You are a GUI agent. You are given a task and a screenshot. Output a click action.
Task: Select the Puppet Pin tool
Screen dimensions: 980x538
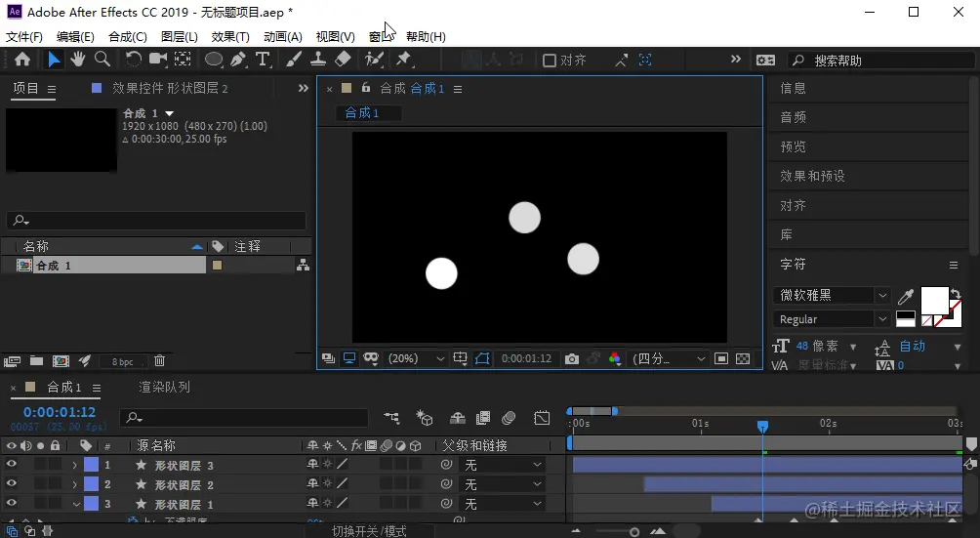404,60
